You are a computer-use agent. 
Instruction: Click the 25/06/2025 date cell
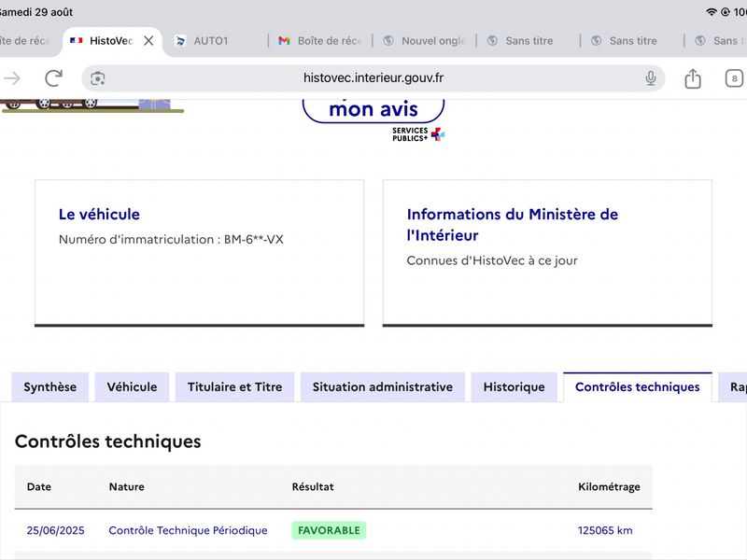tap(55, 530)
